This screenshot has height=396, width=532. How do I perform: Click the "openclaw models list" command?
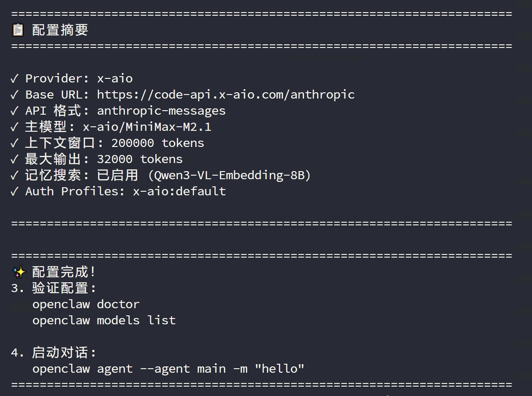(104, 321)
